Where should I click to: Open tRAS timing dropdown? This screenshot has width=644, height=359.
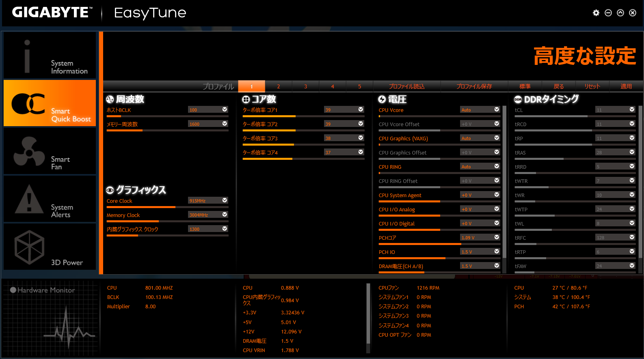click(616, 153)
